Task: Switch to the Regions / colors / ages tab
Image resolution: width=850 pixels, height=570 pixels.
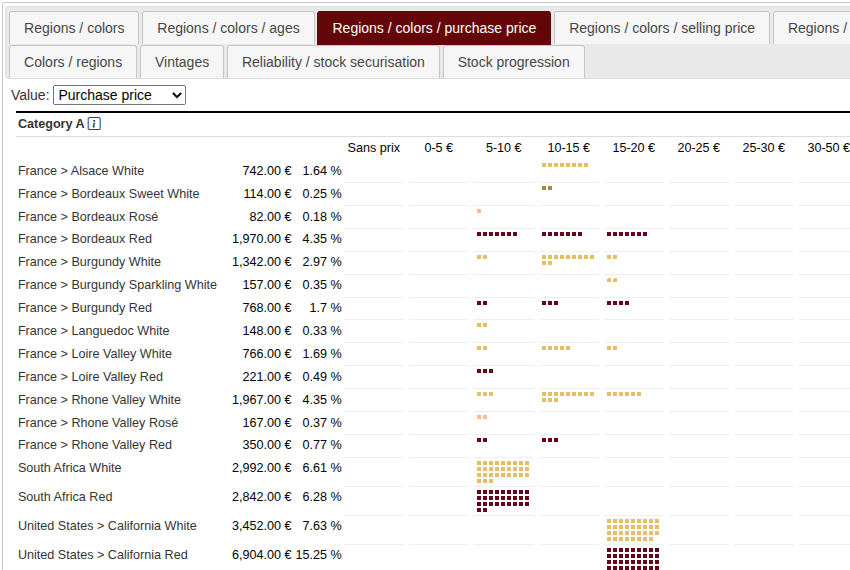Action: point(228,28)
